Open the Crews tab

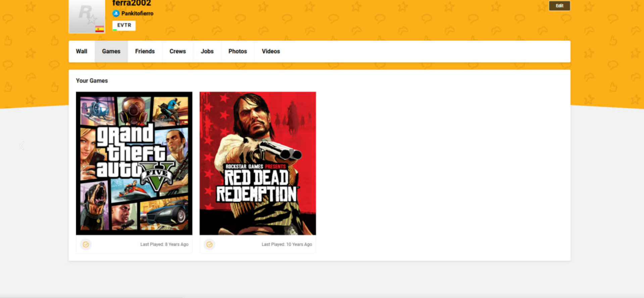coord(178,51)
